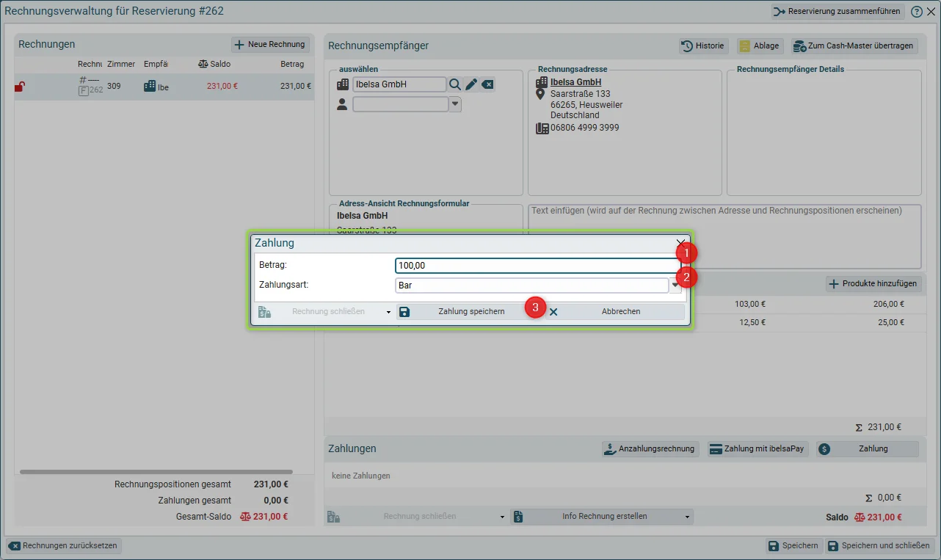Edit recipient with the pencil icon
The image size is (941, 560).
(x=471, y=84)
